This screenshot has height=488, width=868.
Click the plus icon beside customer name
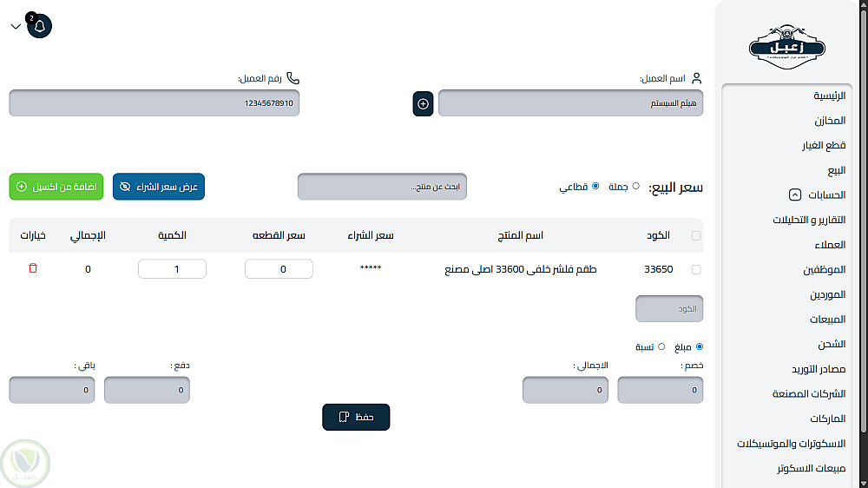pyautogui.click(x=423, y=103)
